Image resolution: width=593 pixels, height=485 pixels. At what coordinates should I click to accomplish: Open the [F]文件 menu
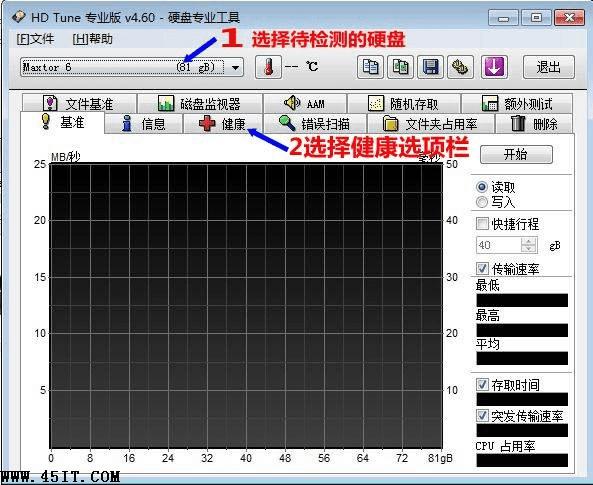click(x=35, y=39)
